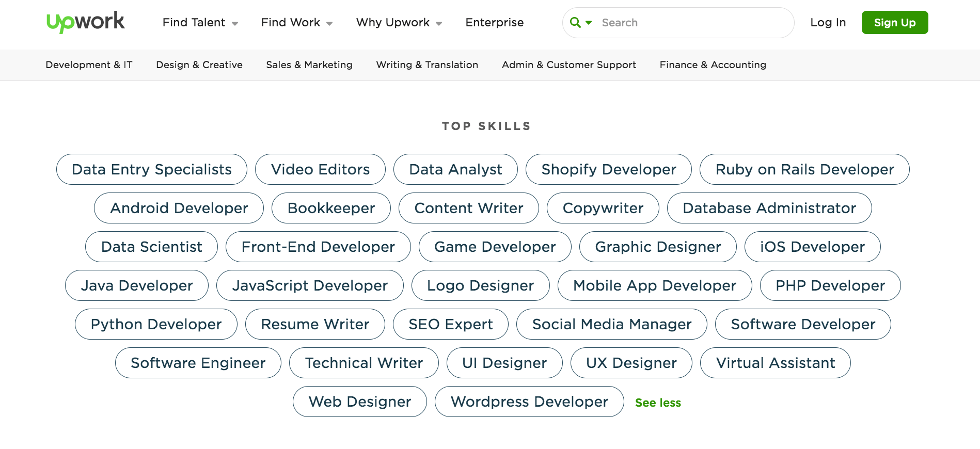Collapse skills with See less
The height and width of the screenshot is (449, 980).
[x=658, y=403]
